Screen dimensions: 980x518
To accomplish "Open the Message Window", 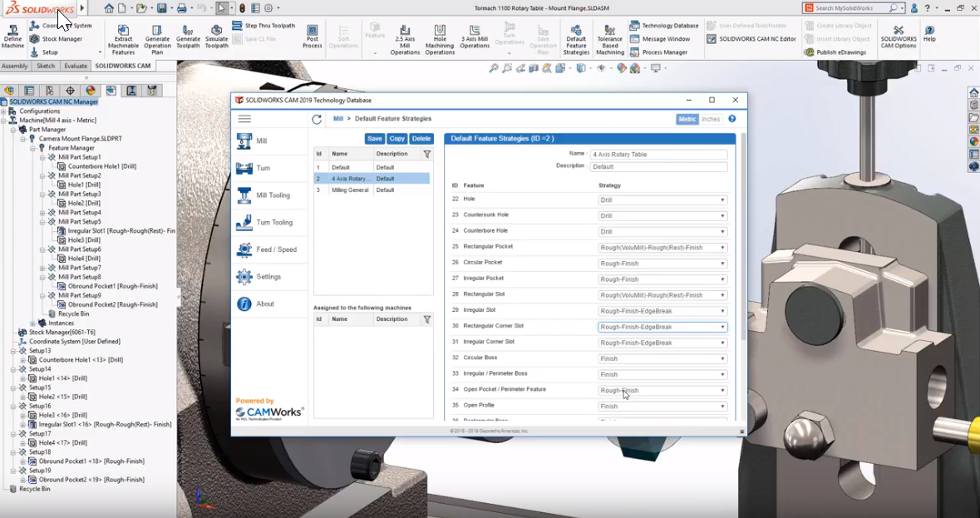I will pos(660,39).
